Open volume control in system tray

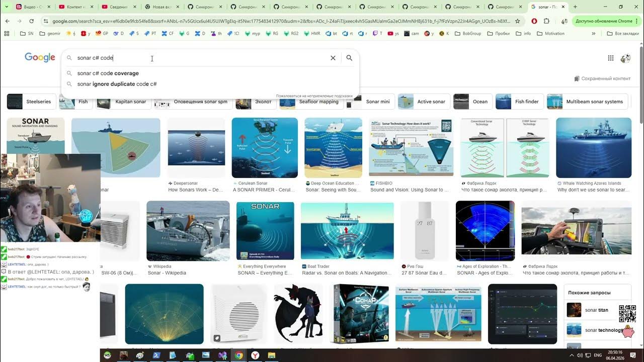tap(580, 355)
